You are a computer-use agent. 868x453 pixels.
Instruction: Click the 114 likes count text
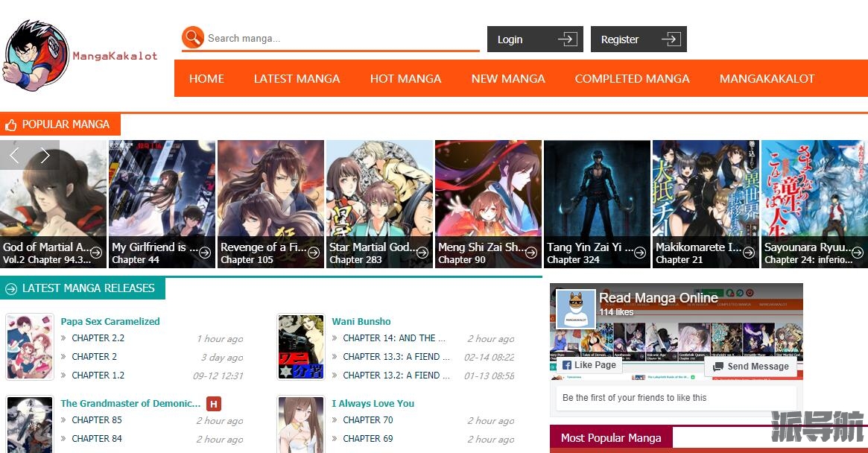coord(616,311)
